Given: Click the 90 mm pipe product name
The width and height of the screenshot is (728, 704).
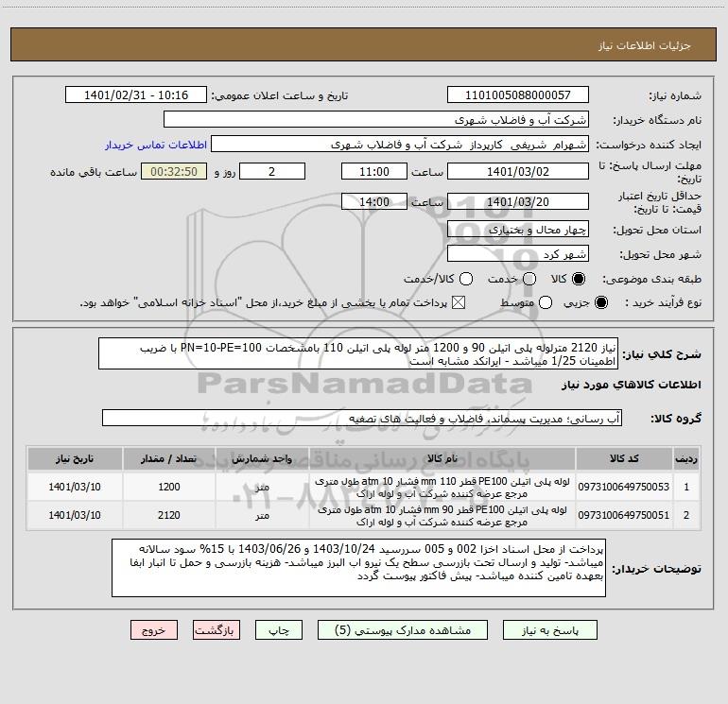Looking at the screenshot, I should tap(442, 516).
